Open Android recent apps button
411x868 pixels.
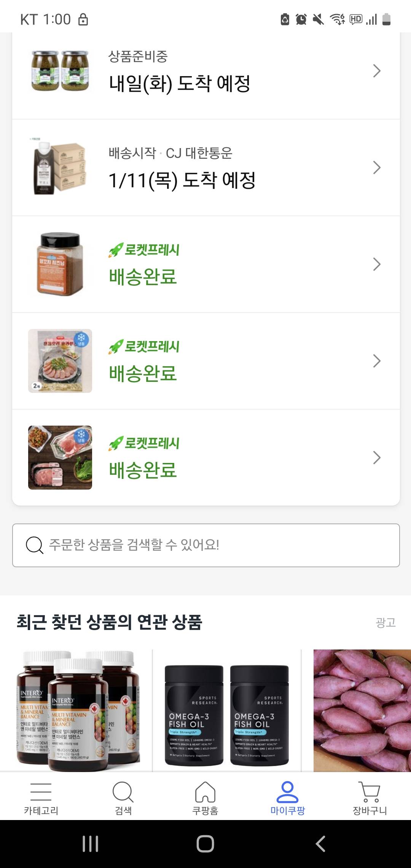91,844
